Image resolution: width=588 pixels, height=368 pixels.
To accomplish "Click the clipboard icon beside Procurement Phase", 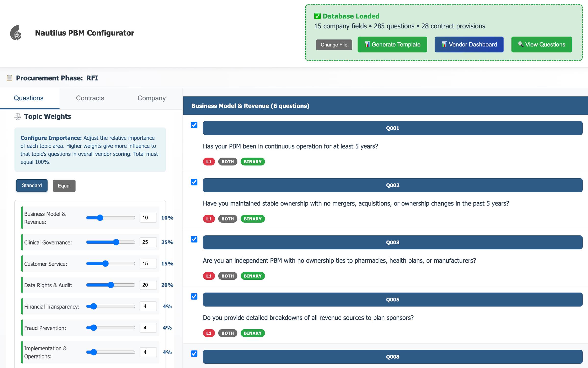I will click(x=9, y=78).
